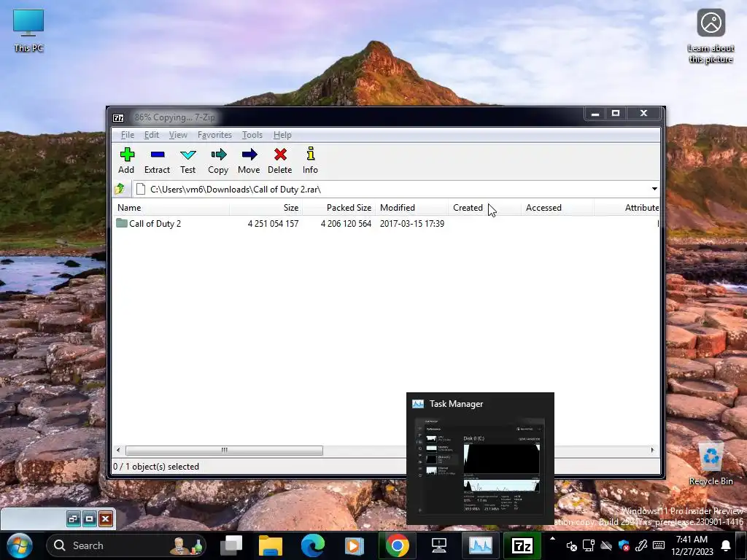The width and height of the screenshot is (747, 560).
Task: Open the media player taskbar icon
Action: (x=354, y=545)
